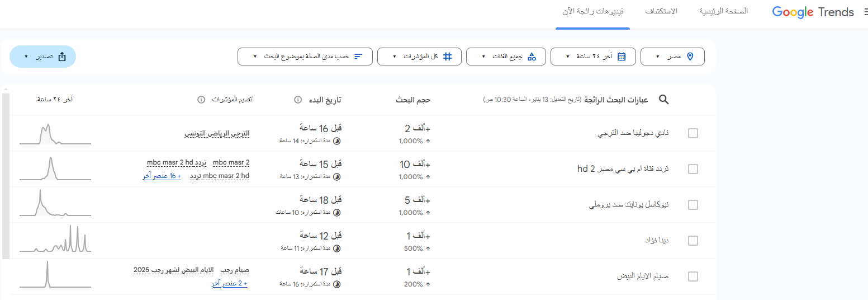Click the vertical scrollbar beside the trends table
The image size is (868, 300).
pos(6,176)
